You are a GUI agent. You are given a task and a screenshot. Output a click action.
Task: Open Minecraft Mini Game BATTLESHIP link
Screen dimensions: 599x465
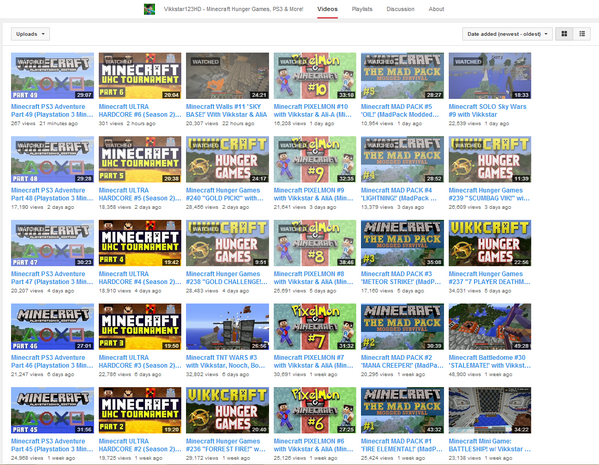[489, 445]
